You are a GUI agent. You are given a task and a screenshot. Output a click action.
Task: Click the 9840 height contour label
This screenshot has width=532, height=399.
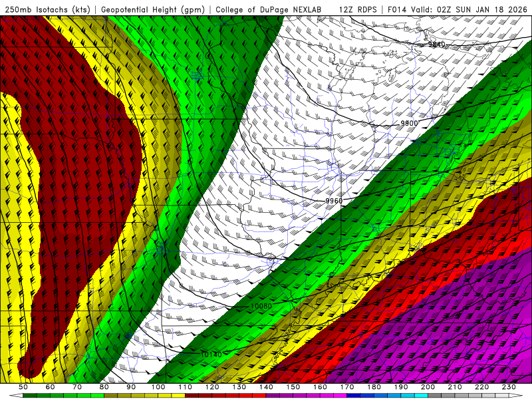click(436, 45)
